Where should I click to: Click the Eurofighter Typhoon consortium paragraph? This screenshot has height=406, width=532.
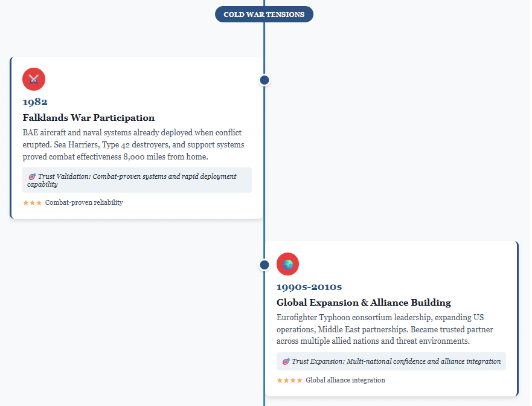(x=385, y=329)
